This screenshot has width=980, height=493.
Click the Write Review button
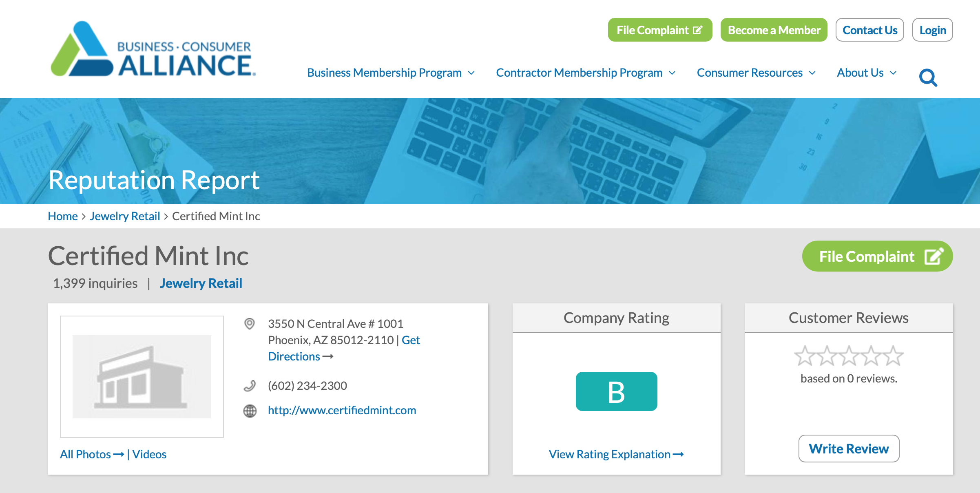(x=849, y=449)
